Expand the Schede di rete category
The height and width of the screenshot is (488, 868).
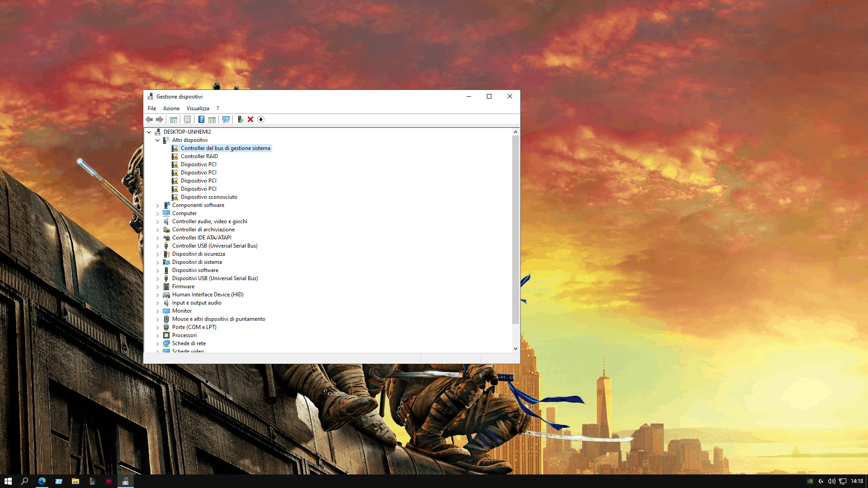[x=158, y=343]
